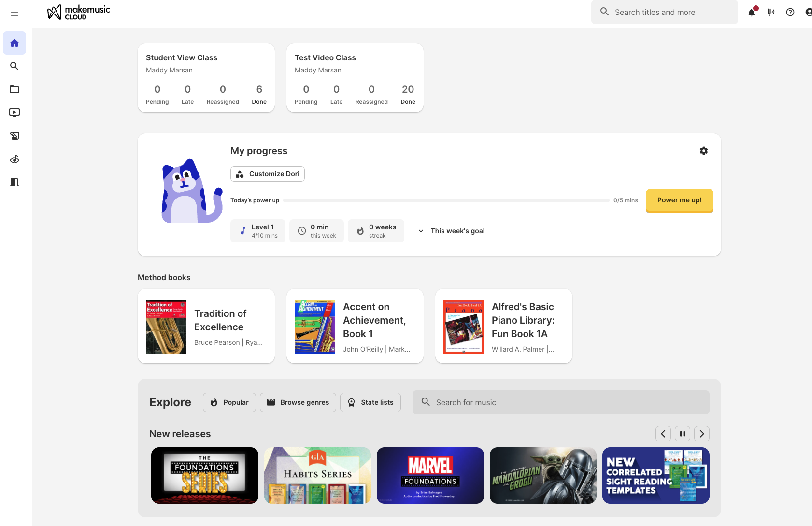812x526 pixels.
Task: Open notifications bell icon
Action: (752, 12)
